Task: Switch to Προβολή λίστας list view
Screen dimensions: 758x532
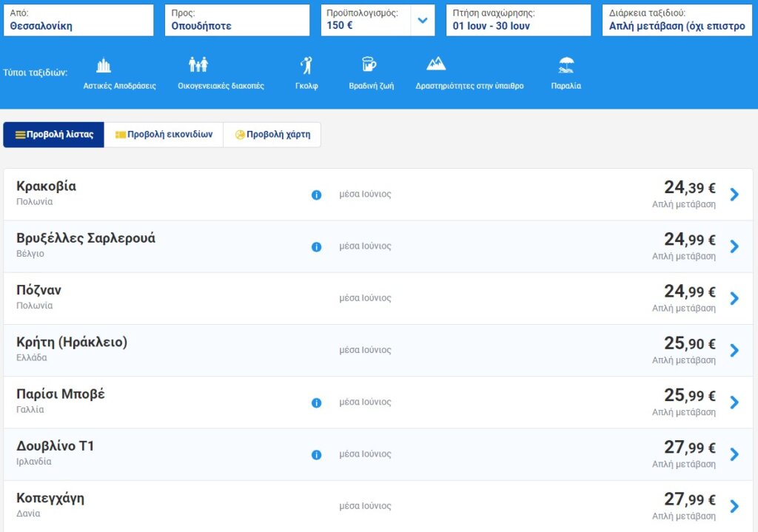Action: (x=54, y=135)
